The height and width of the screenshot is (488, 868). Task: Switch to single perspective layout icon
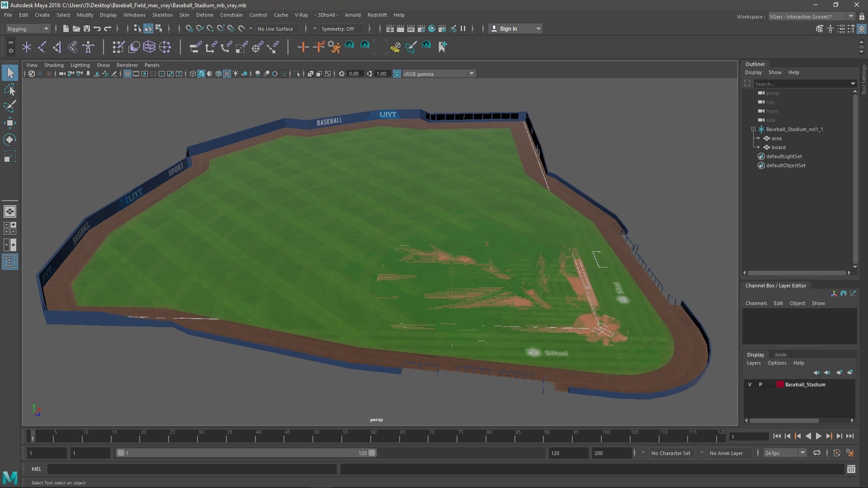click(x=9, y=211)
